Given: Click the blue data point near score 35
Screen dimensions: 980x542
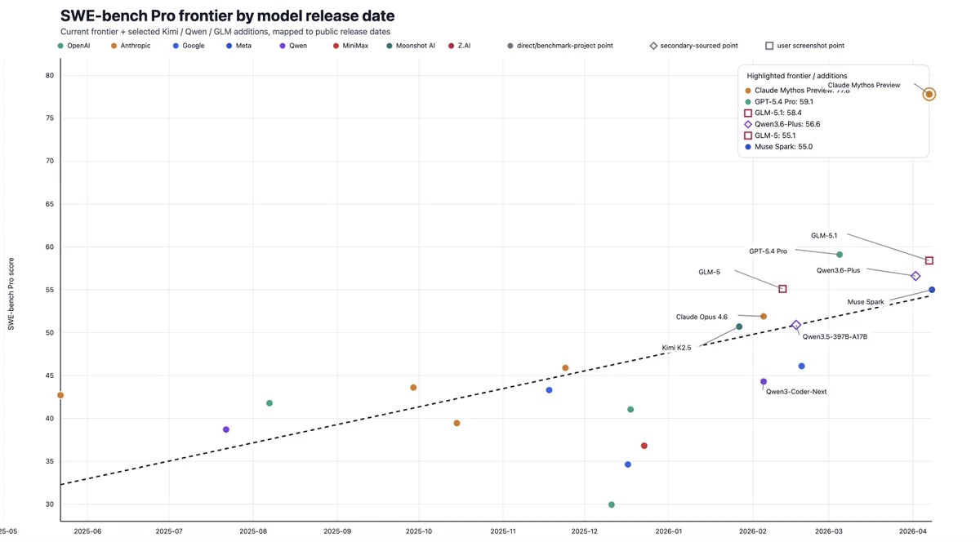Looking at the screenshot, I should tap(627, 464).
